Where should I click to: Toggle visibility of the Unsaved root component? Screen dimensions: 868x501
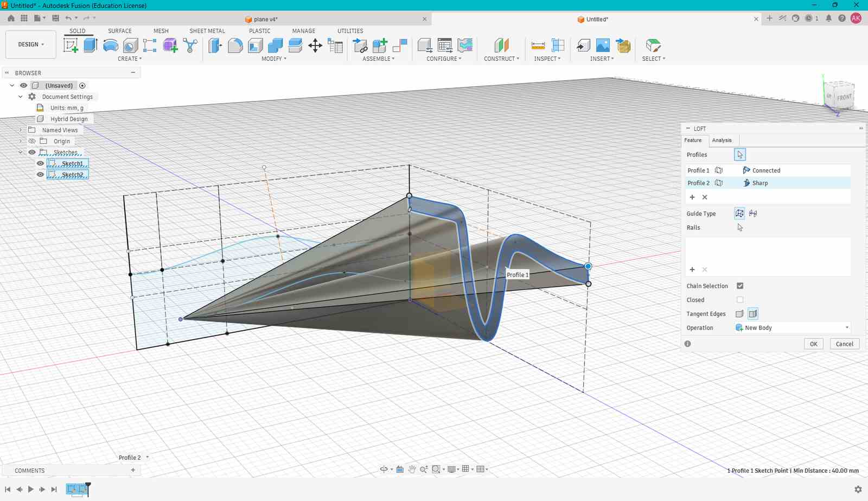click(x=23, y=86)
